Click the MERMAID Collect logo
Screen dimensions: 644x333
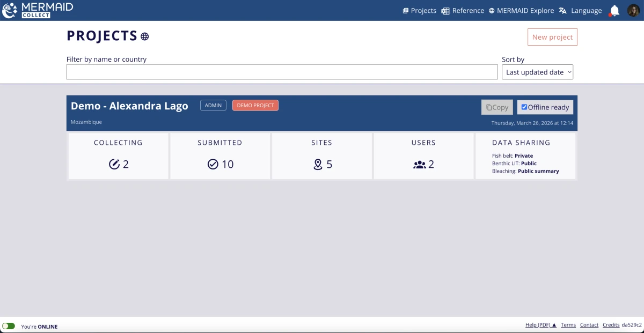click(38, 10)
